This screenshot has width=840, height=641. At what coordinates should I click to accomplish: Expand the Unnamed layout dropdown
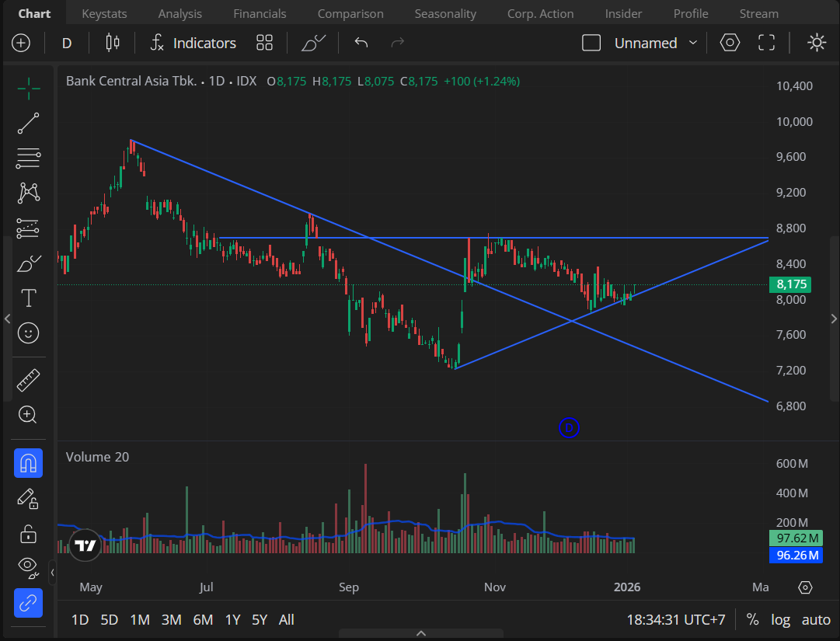coord(693,43)
